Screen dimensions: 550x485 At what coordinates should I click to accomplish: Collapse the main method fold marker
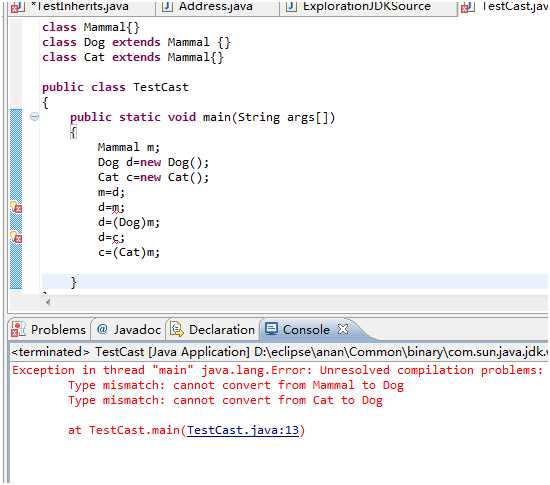point(34,116)
